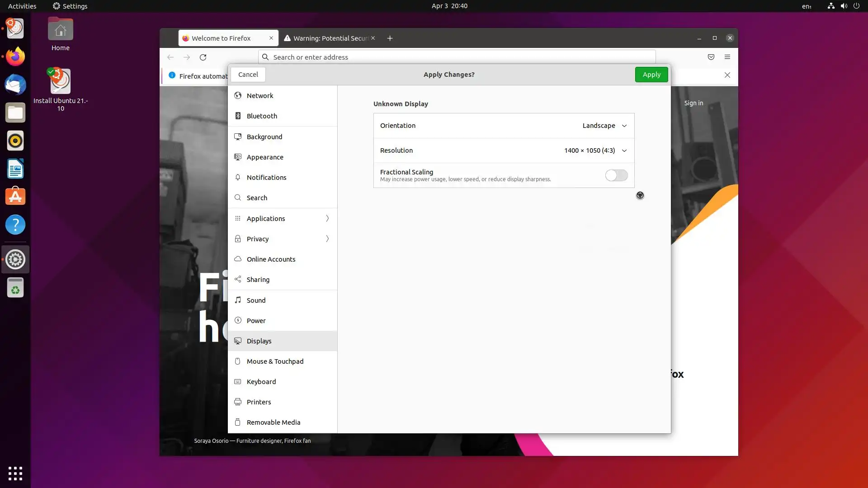Reload the page in Firefox
The height and width of the screenshot is (488, 868).
(x=203, y=57)
